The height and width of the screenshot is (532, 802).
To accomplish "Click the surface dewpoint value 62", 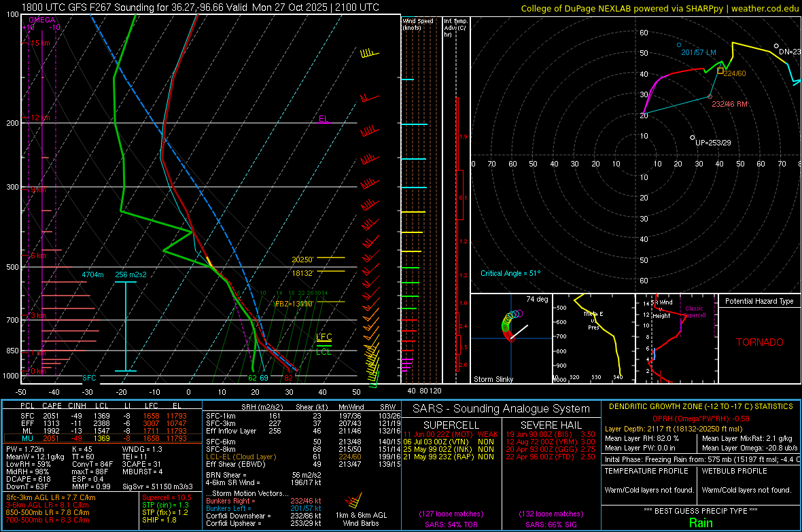I will click(x=252, y=378).
